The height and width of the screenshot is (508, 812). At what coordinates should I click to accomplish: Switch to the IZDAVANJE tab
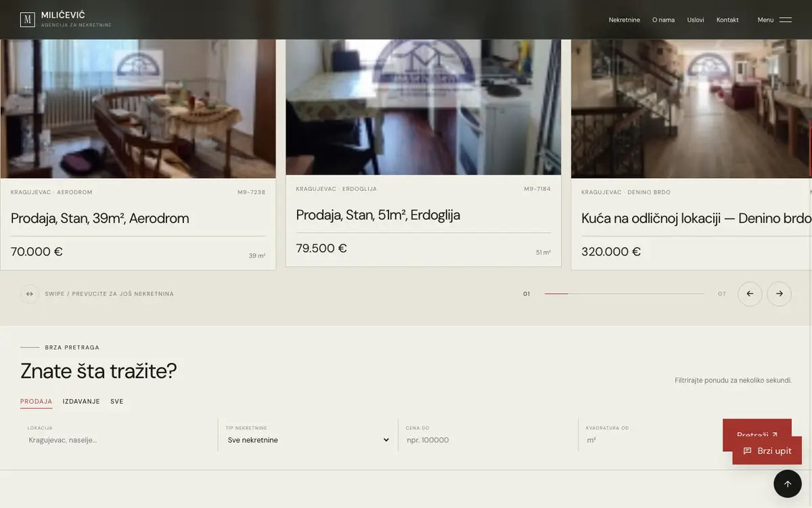(x=81, y=402)
